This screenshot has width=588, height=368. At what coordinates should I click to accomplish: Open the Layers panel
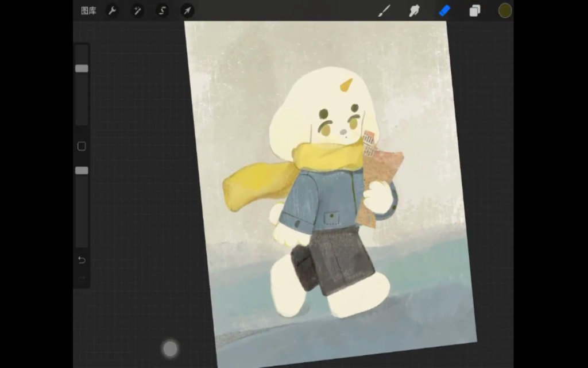475,11
